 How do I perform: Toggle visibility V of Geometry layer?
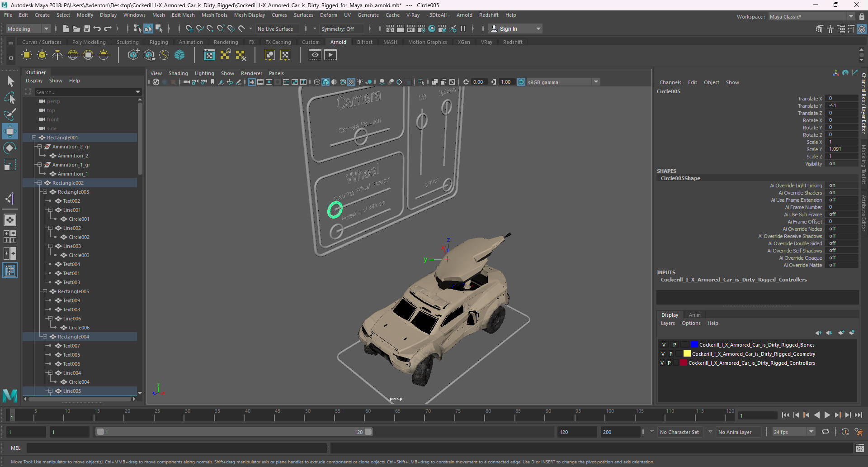pos(663,354)
